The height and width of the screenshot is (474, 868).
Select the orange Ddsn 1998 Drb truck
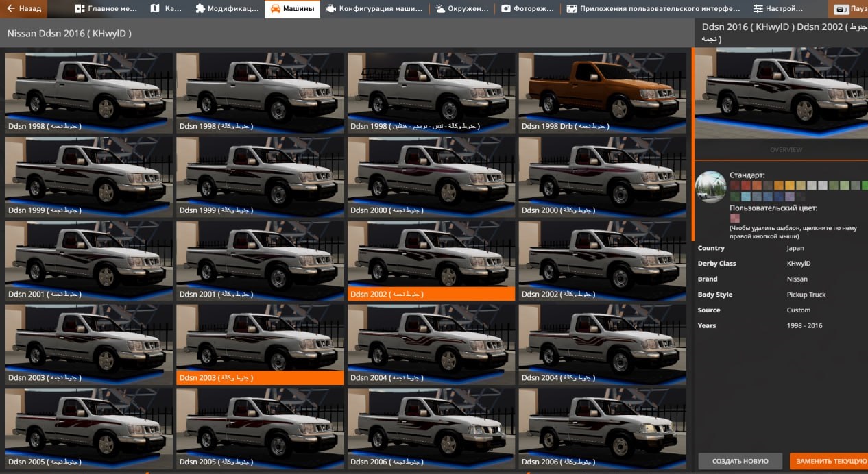[601, 88]
